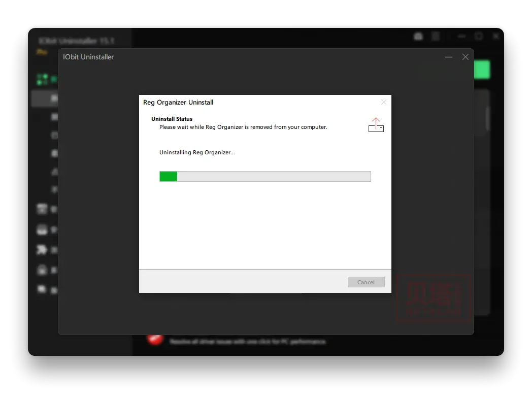Screen dimensions: 532x398
Task: Close the IObit Uninstaller dialog window
Action: click(x=465, y=57)
